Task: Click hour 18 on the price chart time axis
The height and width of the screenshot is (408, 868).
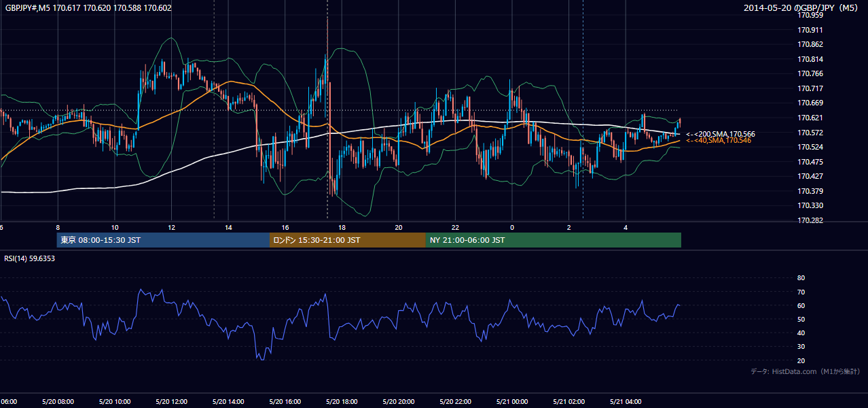Action: (342, 227)
